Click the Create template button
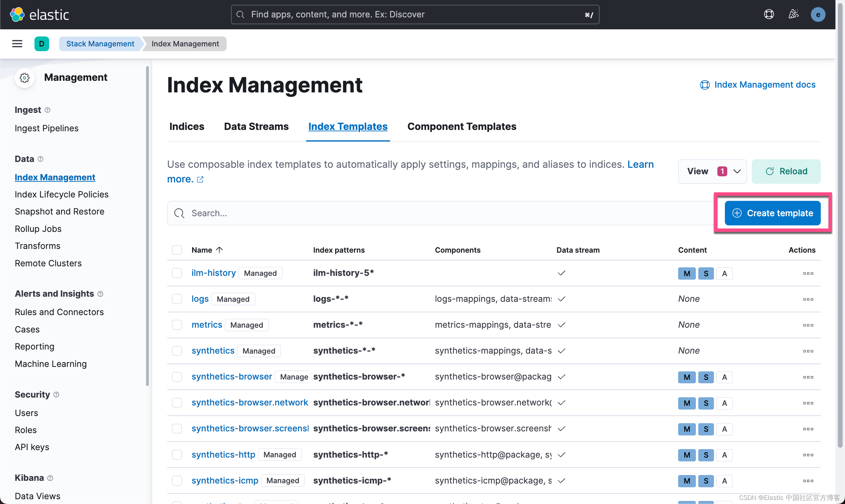 coord(772,213)
